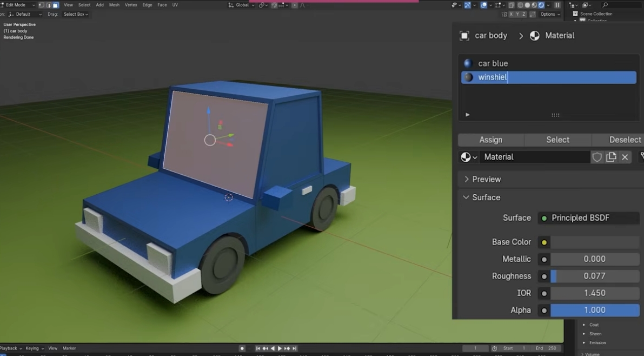Toggle X-Ray viewport mode

coord(512,5)
